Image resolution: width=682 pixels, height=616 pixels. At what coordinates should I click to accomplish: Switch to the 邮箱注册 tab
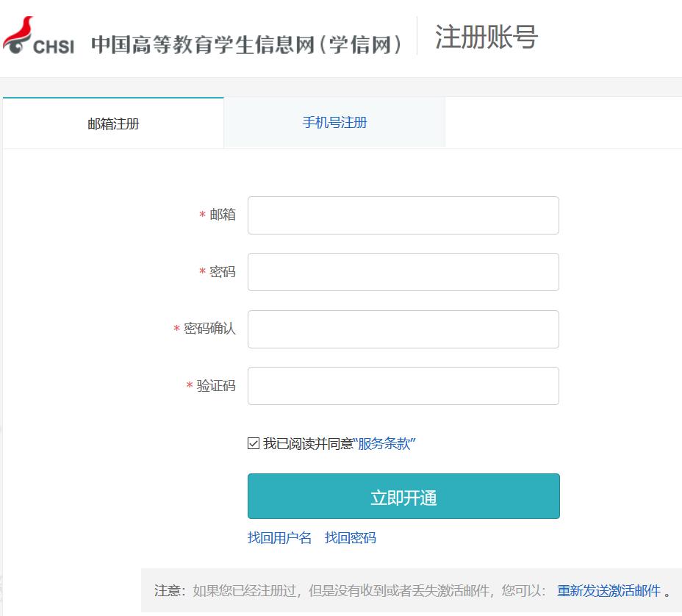[x=113, y=123]
